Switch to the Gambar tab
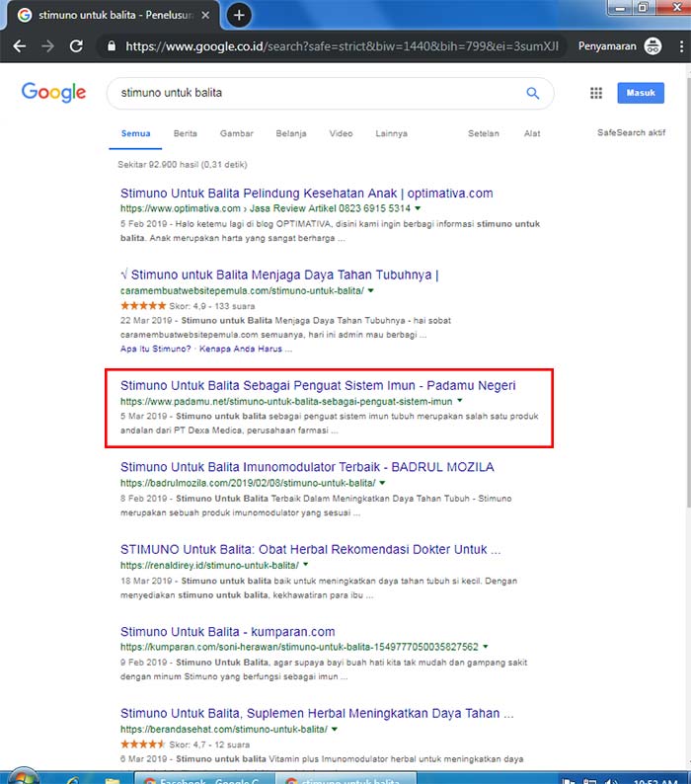The width and height of the screenshot is (691, 784). [237, 133]
